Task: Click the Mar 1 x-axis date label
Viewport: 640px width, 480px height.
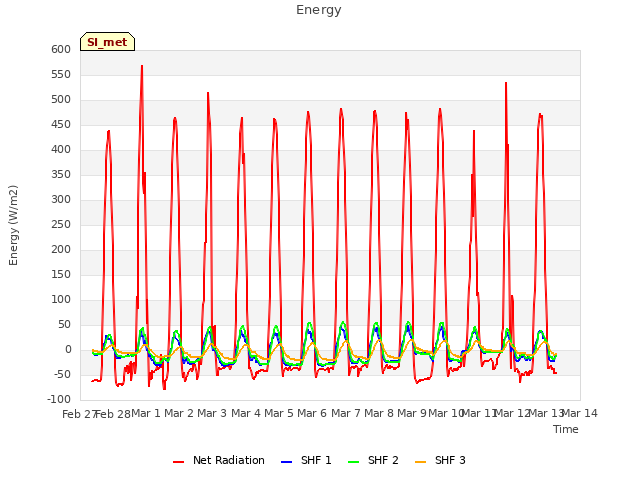Action: point(146,413)
